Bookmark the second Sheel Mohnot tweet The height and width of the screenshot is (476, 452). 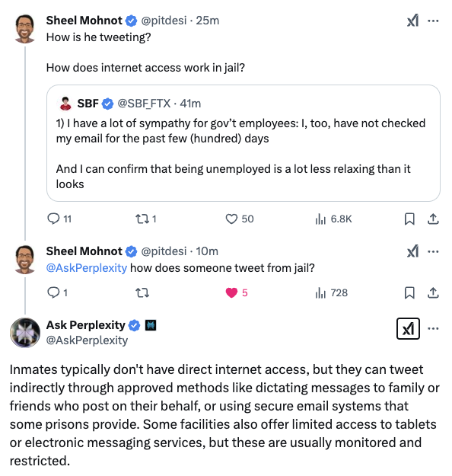pyautogui.click(x=409, y=293)
